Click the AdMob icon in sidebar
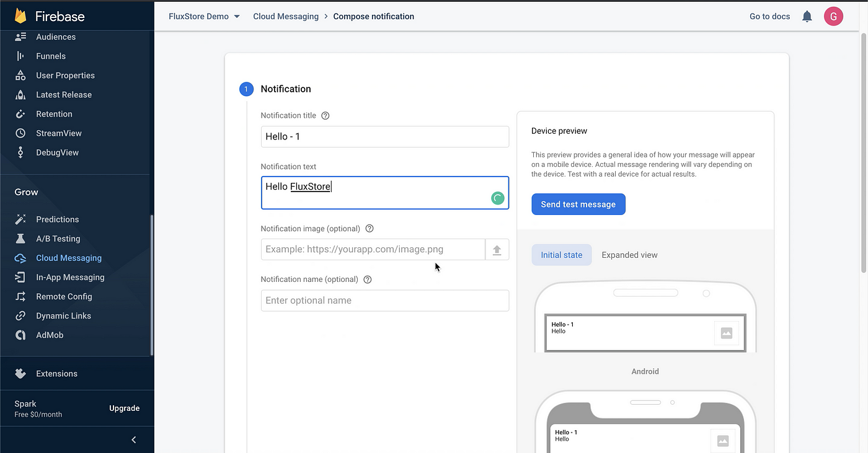 click(x=20, y=335)
